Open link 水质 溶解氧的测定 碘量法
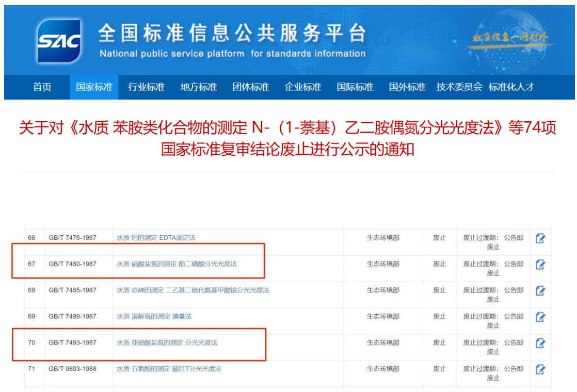Screen dimensions: 577x392 click(x=154, y=316)
